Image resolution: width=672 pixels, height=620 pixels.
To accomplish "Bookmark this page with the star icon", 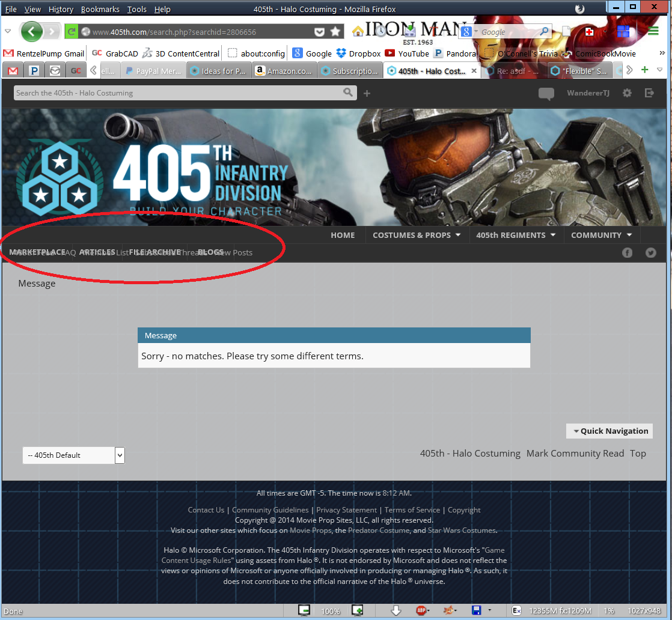I will (335, 32).
